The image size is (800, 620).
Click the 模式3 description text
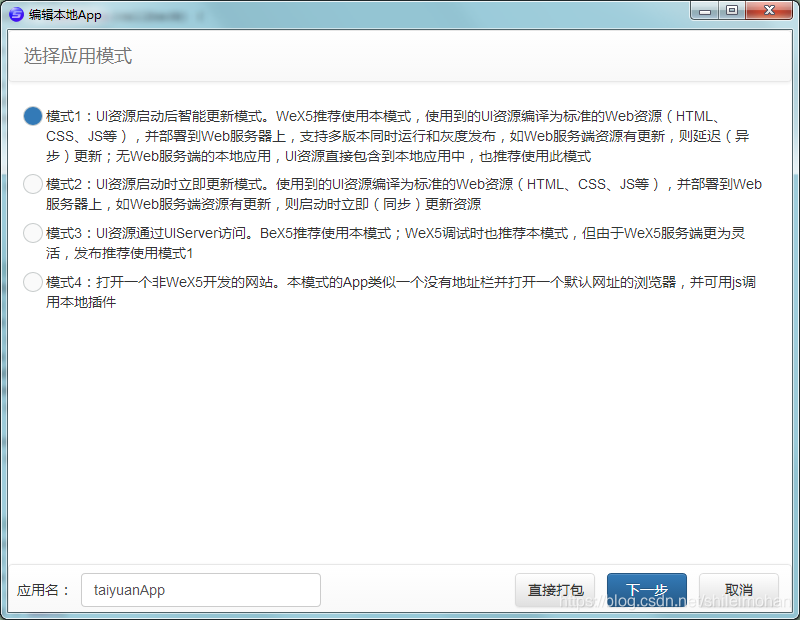[x=395, y=243]
